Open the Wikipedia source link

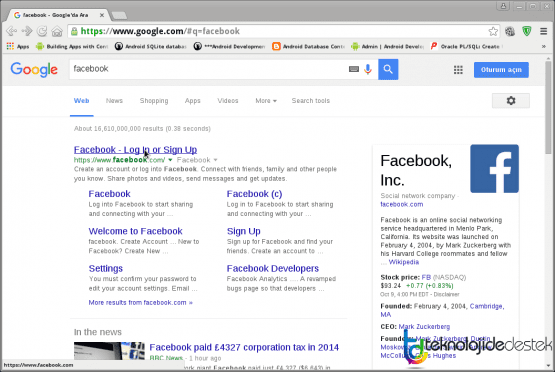point(404,262)
